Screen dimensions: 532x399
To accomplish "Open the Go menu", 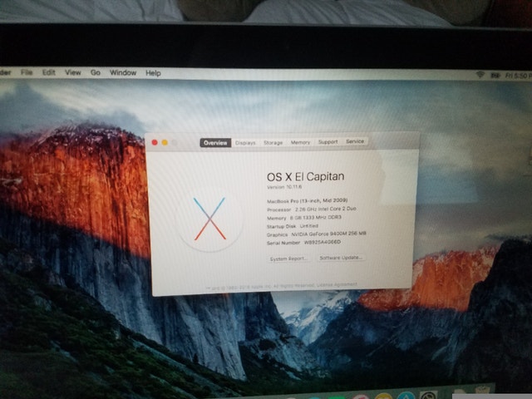I will tap(96, 72).
